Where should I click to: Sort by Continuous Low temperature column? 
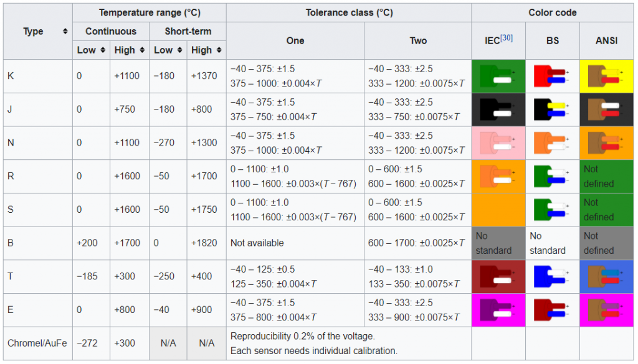[x=102, y=50]
